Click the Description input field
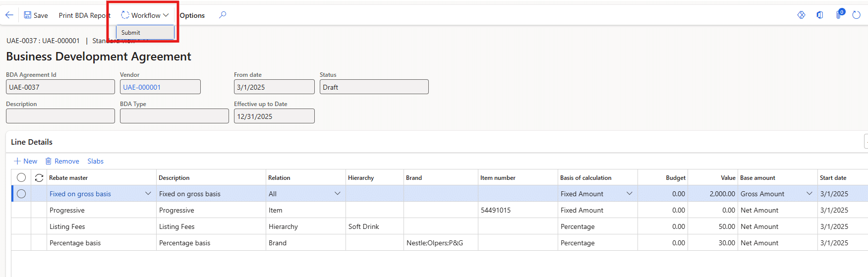 [x=60, y=116]
